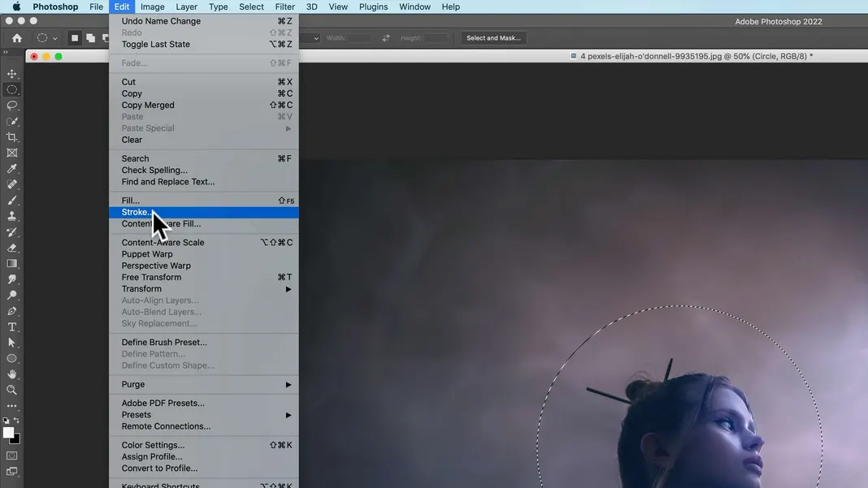Open the Select and Mask... button
Viewport: 868px width, 488px height.
click(x=493, y=38)
